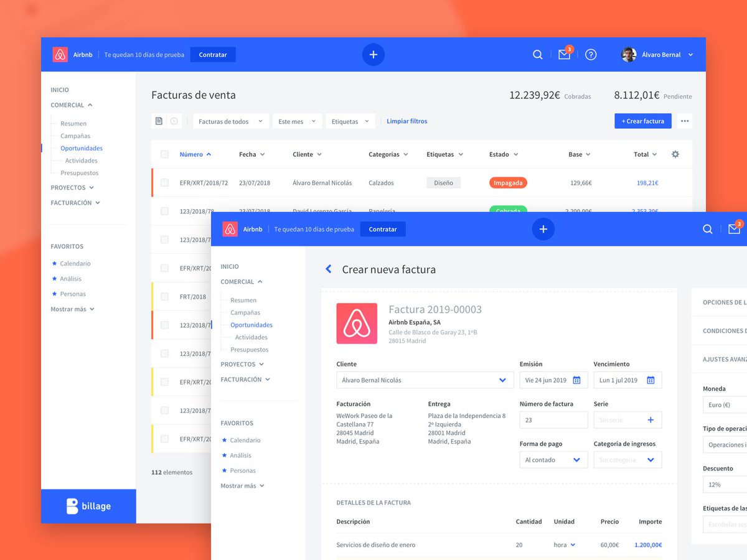Open the table column settings gear
This screenshot has height=560, width=747.
tap(675, 154)
